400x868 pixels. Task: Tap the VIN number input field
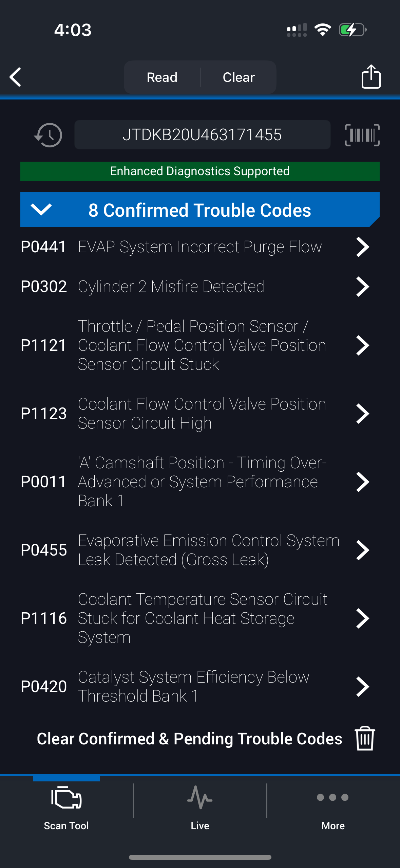(202, 135)
